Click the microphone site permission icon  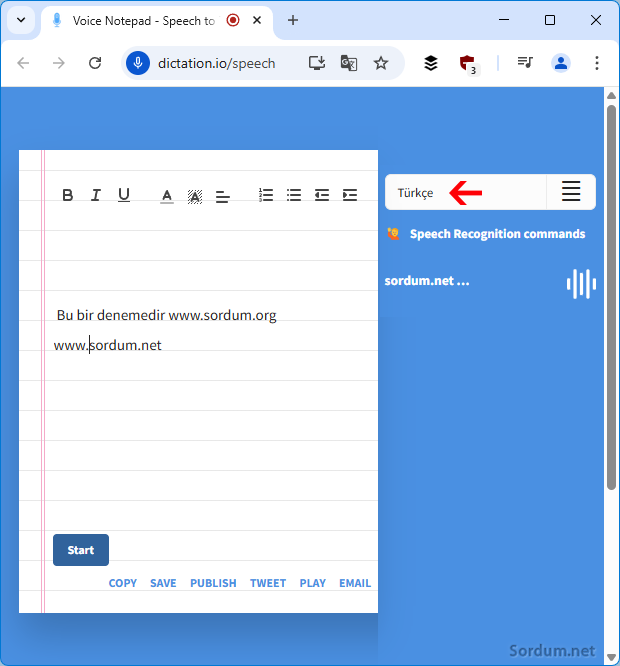click(138, 63)
